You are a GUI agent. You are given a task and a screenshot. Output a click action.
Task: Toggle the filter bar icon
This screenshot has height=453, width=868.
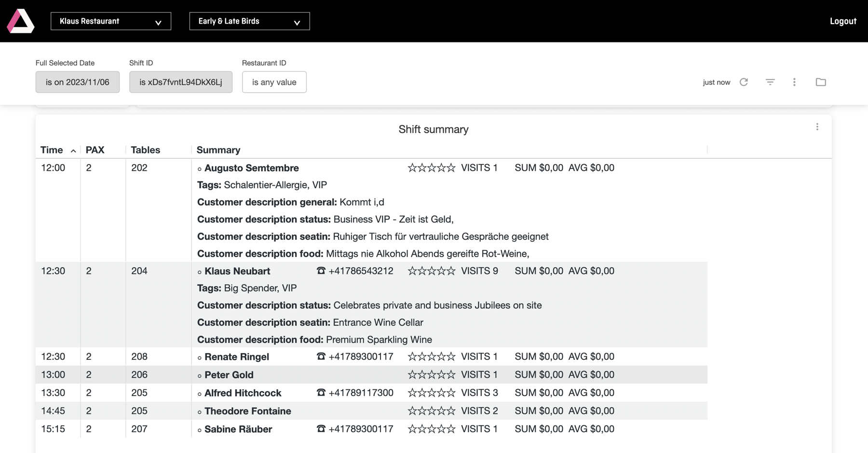coord(770,82)
